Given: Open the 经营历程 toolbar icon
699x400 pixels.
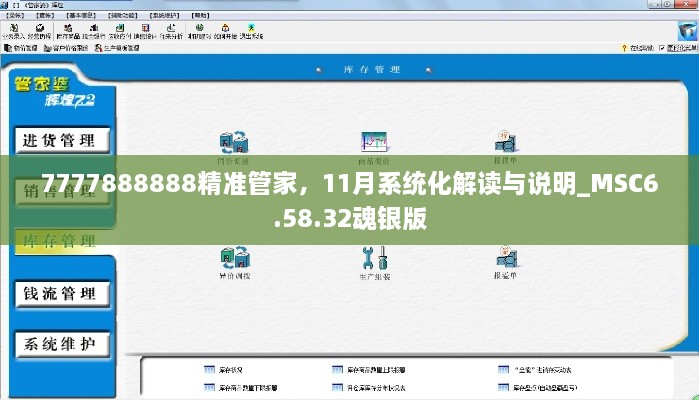Looking at the screenshot, I should pos(39,31).
